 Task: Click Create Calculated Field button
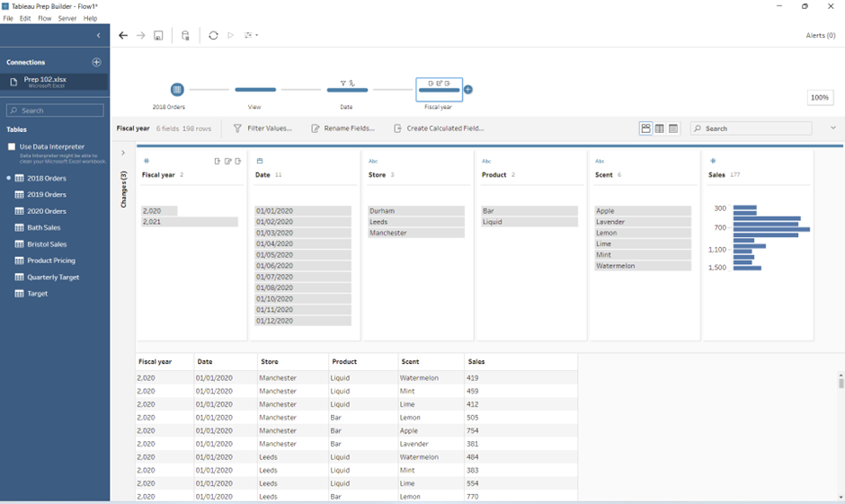point(439,128)
